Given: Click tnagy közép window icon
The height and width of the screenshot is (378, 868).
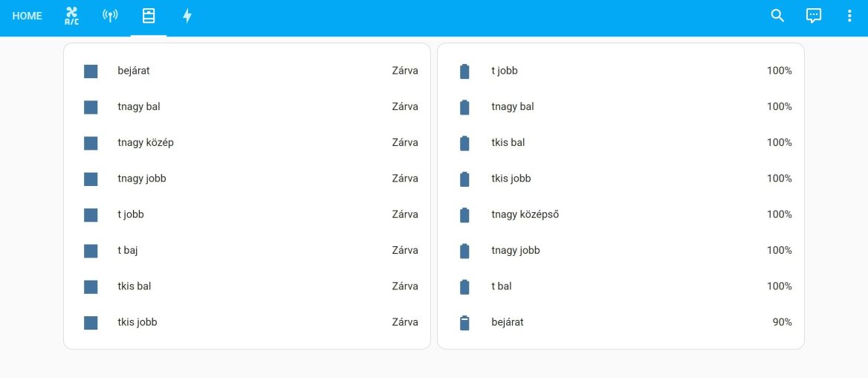Looking at the screenshot, I should click(x=91, y=143).
